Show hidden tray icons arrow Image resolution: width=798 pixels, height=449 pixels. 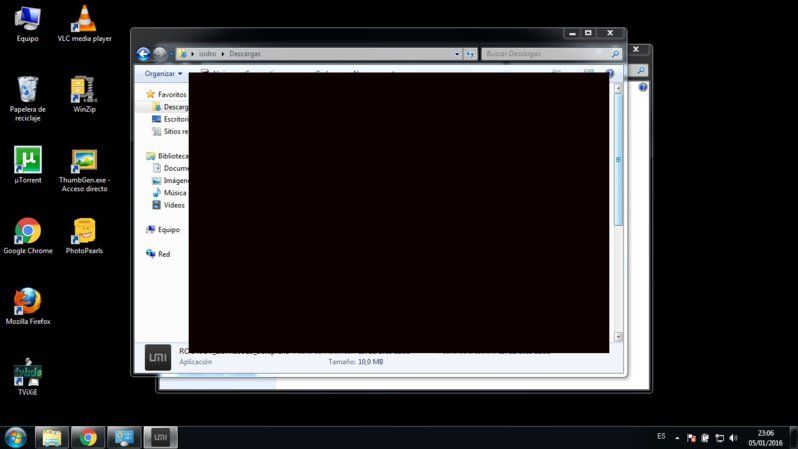pyautogui.click(x=677, y=438)
